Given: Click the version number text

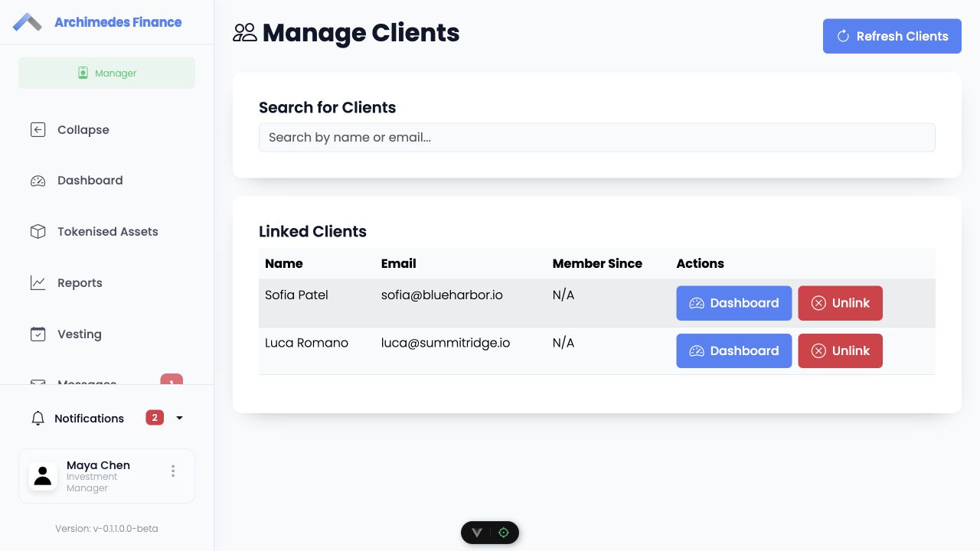Looking at the screenshot, I should pos(106,528).
